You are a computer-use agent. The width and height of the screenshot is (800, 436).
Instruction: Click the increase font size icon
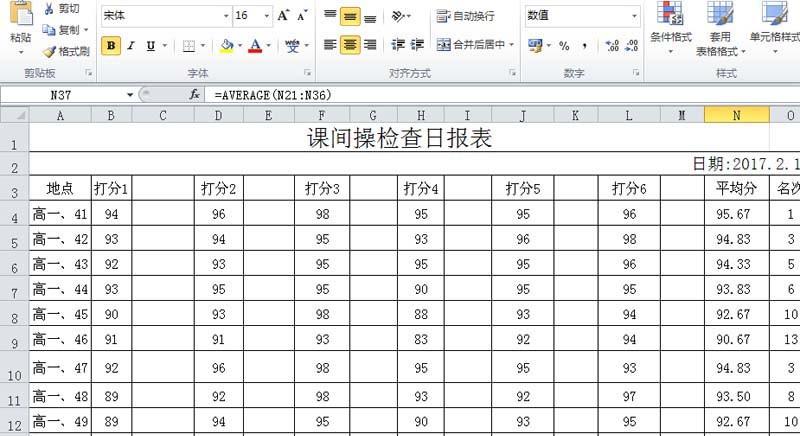(x=284, y=16)
